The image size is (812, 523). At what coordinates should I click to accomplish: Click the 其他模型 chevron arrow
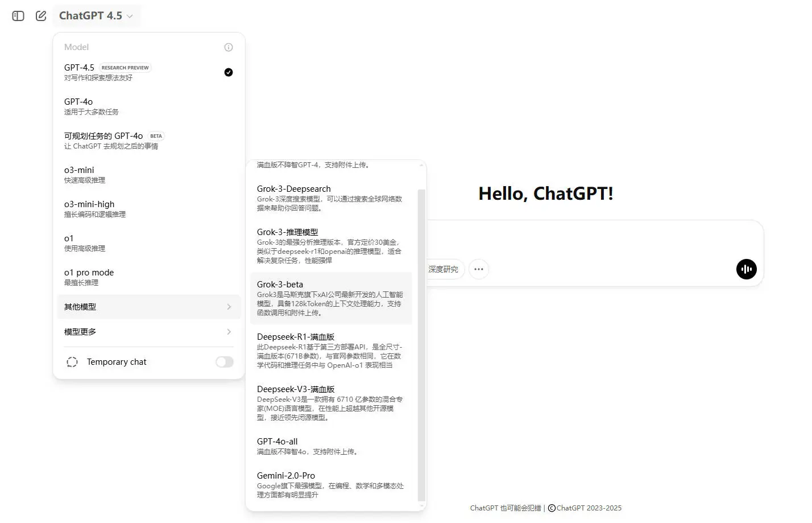click(229, 307)
